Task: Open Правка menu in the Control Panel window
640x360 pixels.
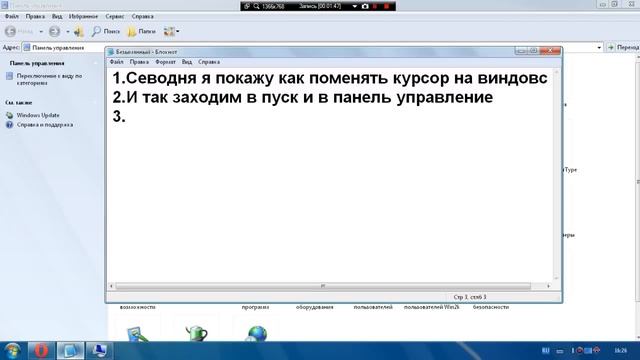Action: point(35,16)
